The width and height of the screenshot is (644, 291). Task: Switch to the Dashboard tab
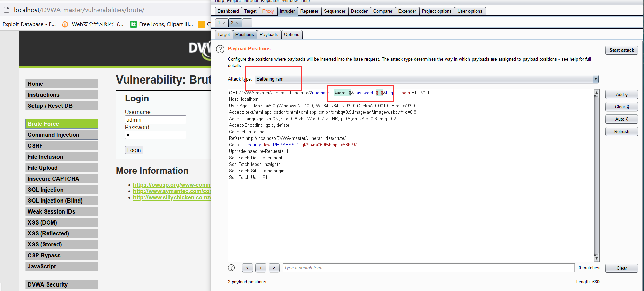[x=228, y=11]
